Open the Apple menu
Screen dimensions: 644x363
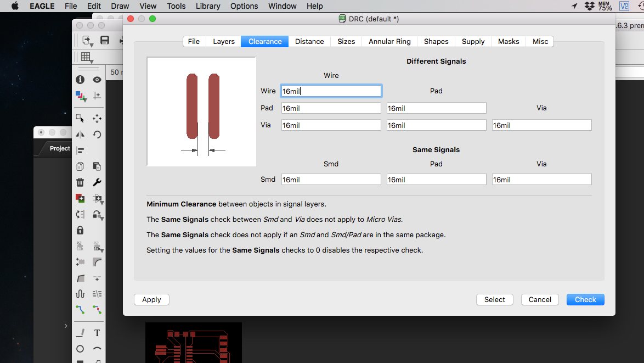click(15, 6)
